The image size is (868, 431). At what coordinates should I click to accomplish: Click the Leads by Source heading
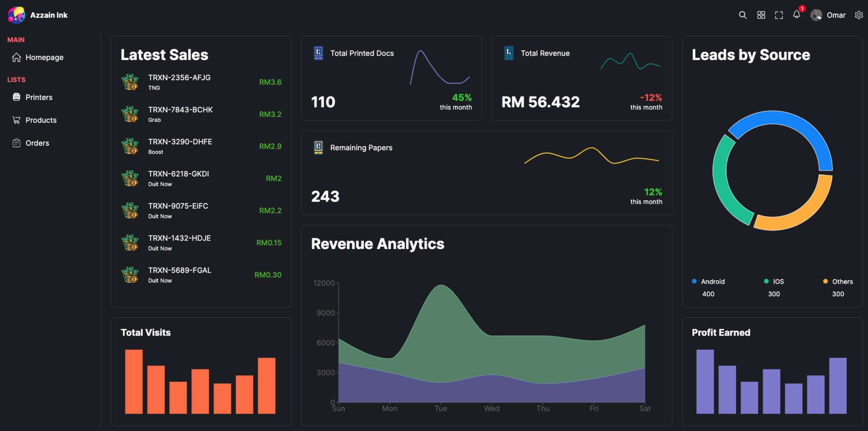click(x=751, y=55)
